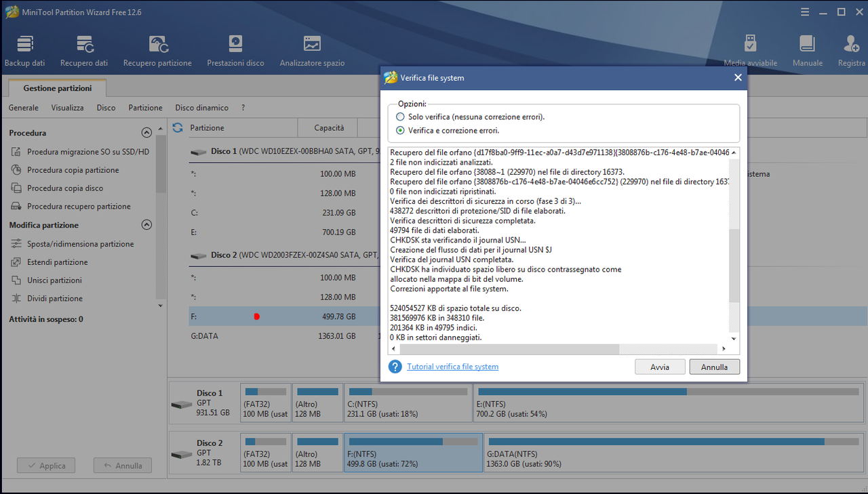868x494 pixels.
Task: Click Annulla in the verification dialog
Action: pyautogui.click(x=715, y=367)
